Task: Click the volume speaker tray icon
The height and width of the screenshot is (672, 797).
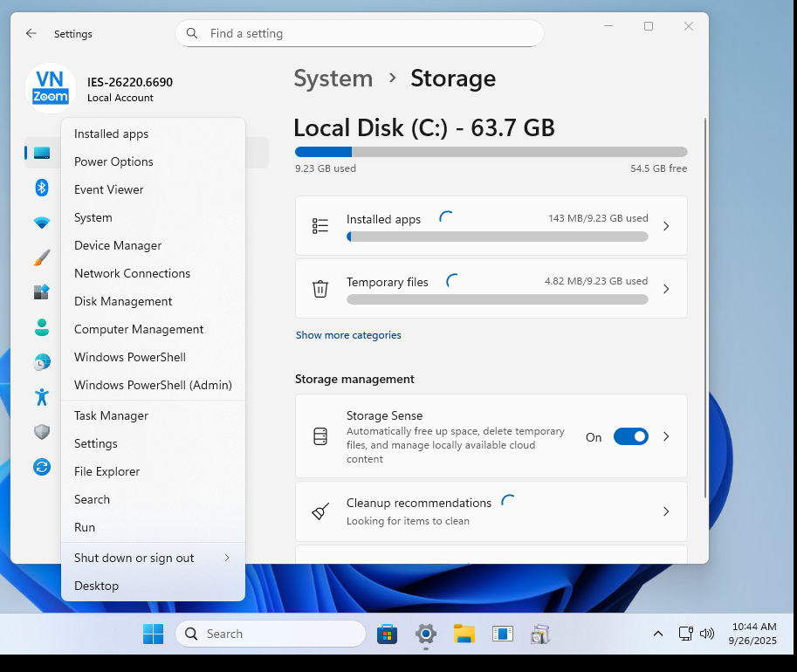Action: click(x=707, y=634)
